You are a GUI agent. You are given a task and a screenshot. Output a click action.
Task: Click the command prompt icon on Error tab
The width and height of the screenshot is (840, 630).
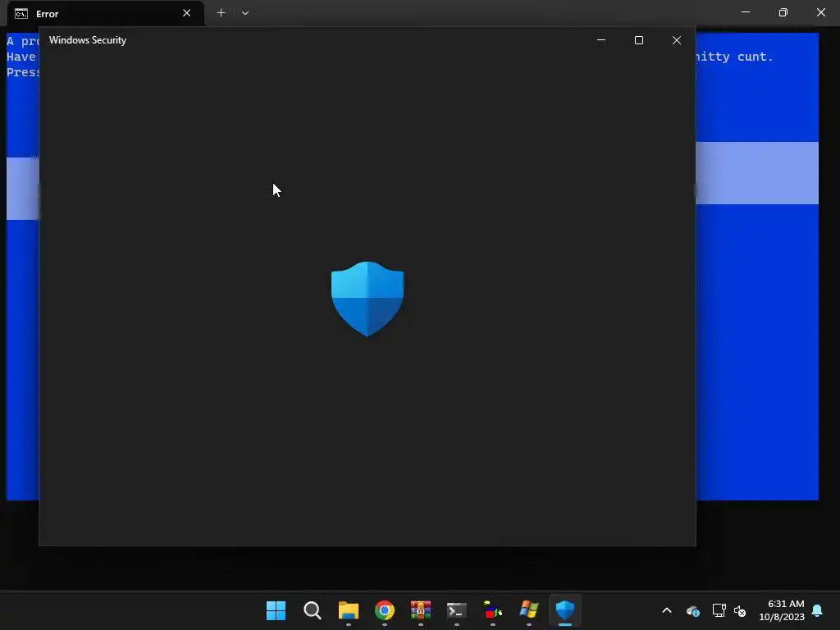coord(21,13)
